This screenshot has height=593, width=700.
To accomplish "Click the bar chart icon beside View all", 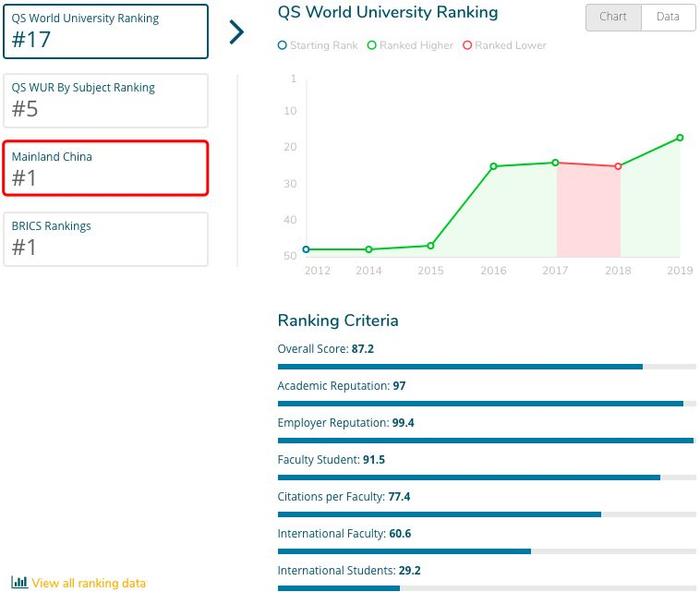I will (19, 582).
